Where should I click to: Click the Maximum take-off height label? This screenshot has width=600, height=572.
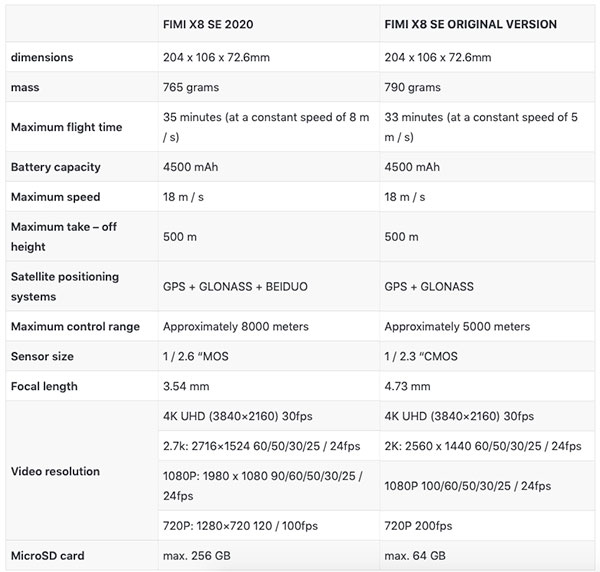64,237
